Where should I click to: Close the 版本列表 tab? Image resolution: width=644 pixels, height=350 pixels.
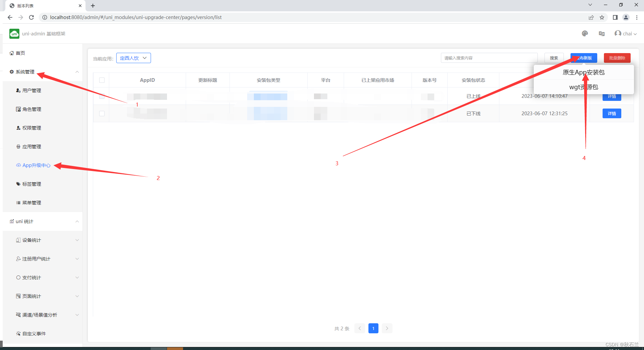pyautogui.click(x=80, y=6)
